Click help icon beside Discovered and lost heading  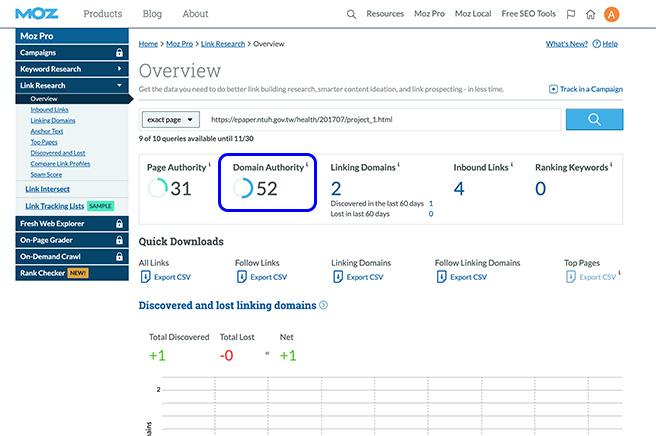[x=323, y=305]
